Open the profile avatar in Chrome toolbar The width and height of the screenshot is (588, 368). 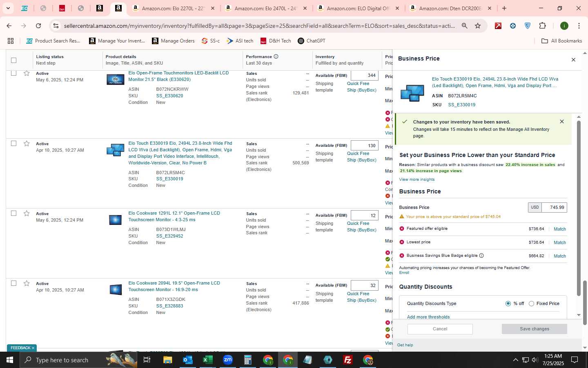pyautogui.click(x=564, y=26)
